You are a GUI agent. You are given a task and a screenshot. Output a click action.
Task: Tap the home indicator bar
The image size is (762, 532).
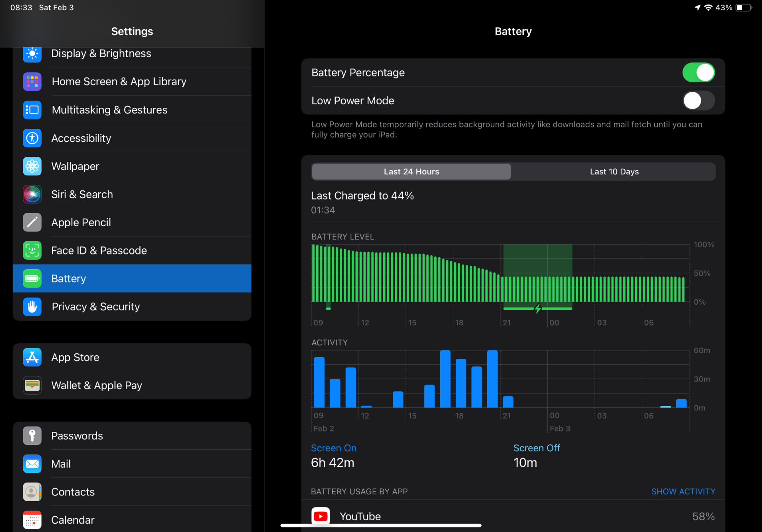381,526
